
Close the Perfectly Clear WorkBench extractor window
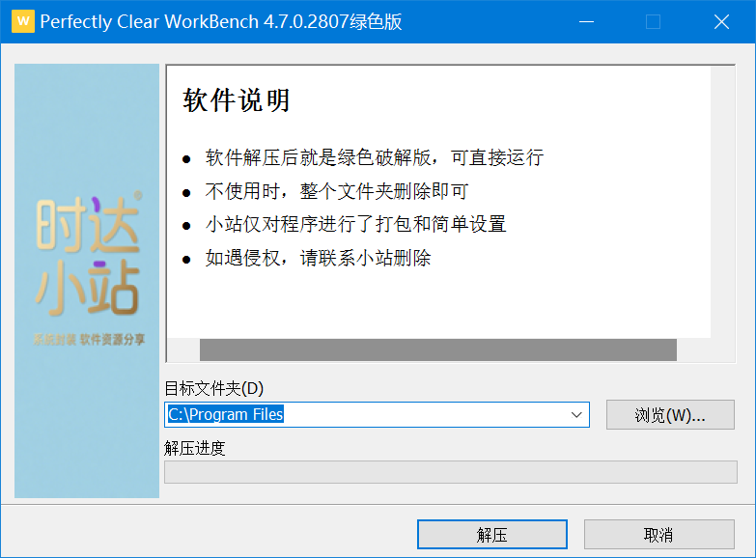click(721, 21)
